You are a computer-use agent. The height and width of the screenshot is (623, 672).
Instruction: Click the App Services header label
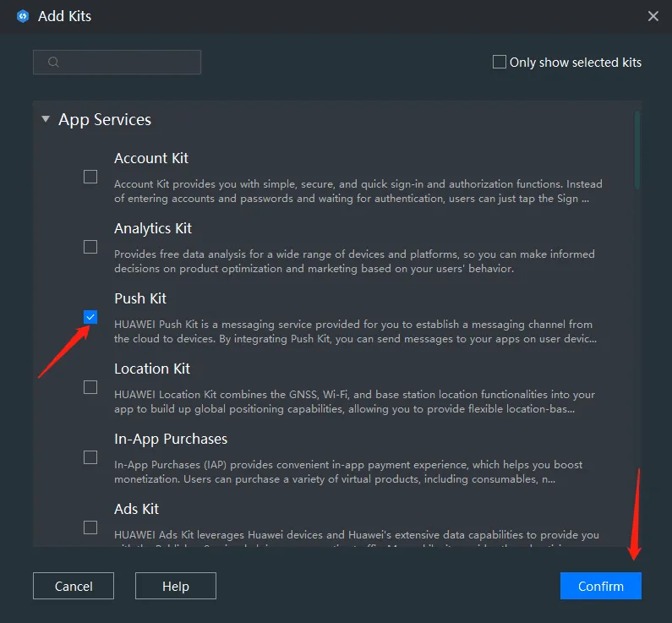tap(105, 120)
